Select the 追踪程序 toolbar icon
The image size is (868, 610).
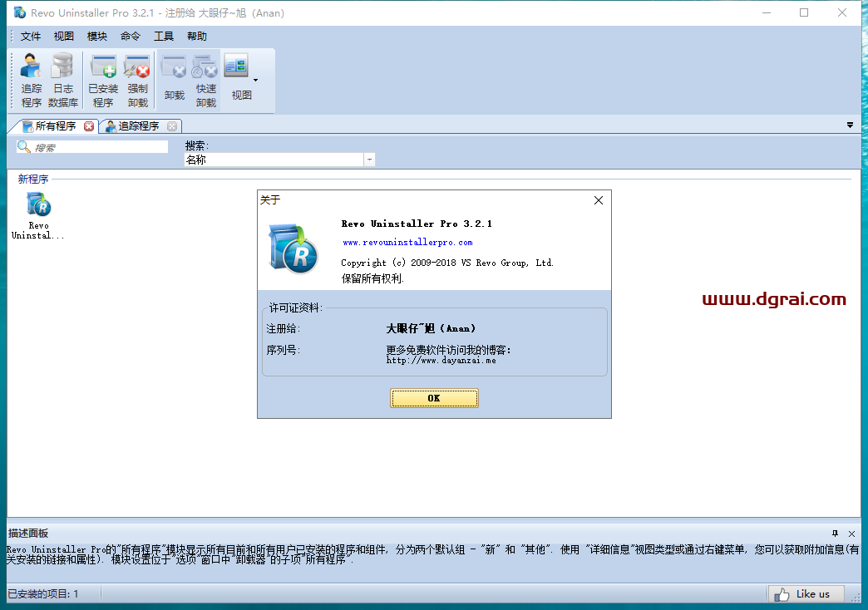point(31,77)
